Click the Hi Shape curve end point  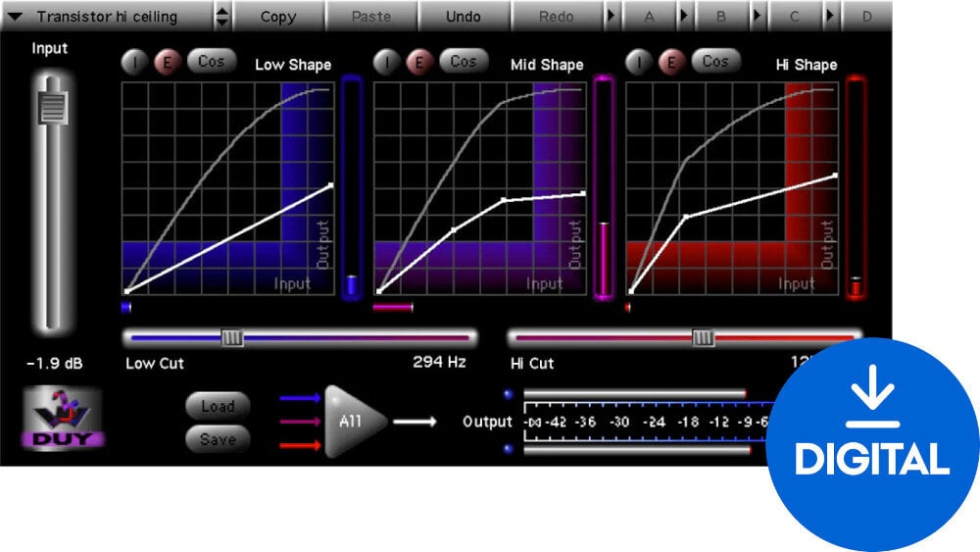pyautogui.click(x=836, y=176)
